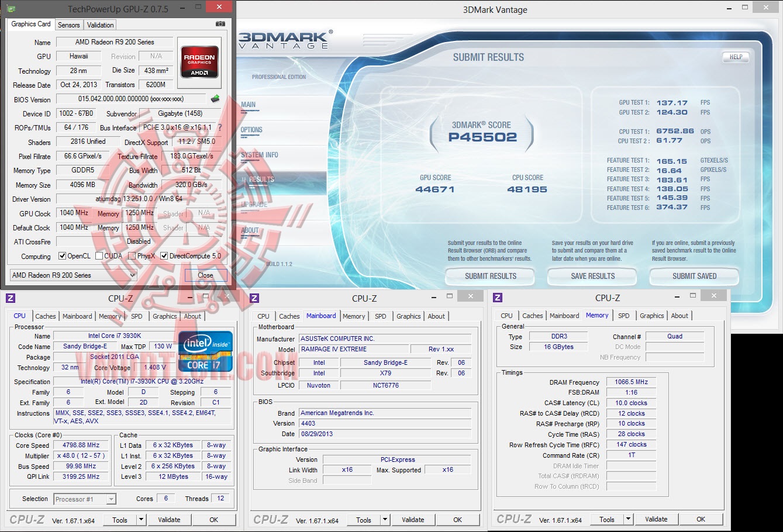783x532 pixels.
Task: Click the Bus Interface question mark icon
Action: click(220, 127)
